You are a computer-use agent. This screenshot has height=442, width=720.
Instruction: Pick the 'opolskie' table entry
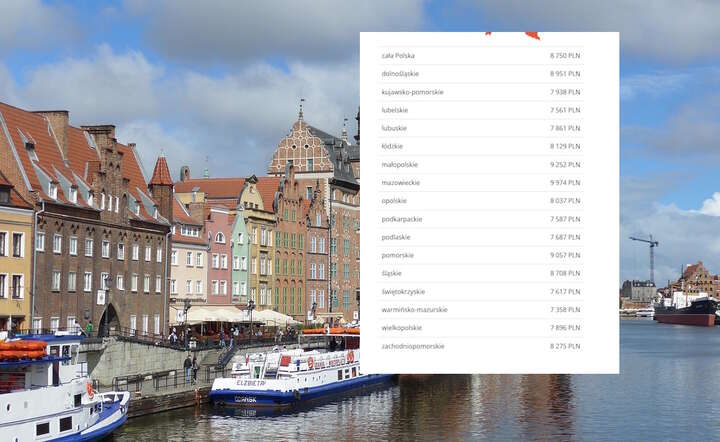(394, 201)
